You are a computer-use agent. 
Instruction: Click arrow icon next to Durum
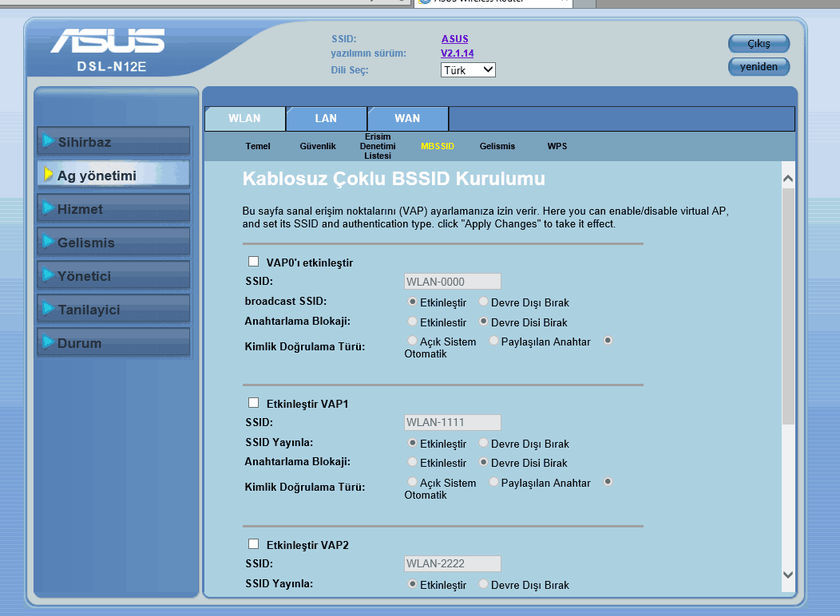49,342
